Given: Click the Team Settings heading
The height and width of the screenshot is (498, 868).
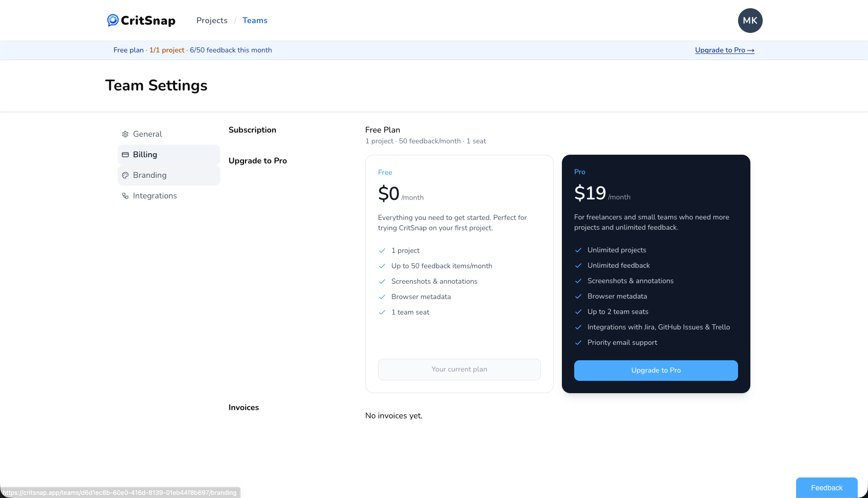Looking at the screenshot, I should (156, 85).
